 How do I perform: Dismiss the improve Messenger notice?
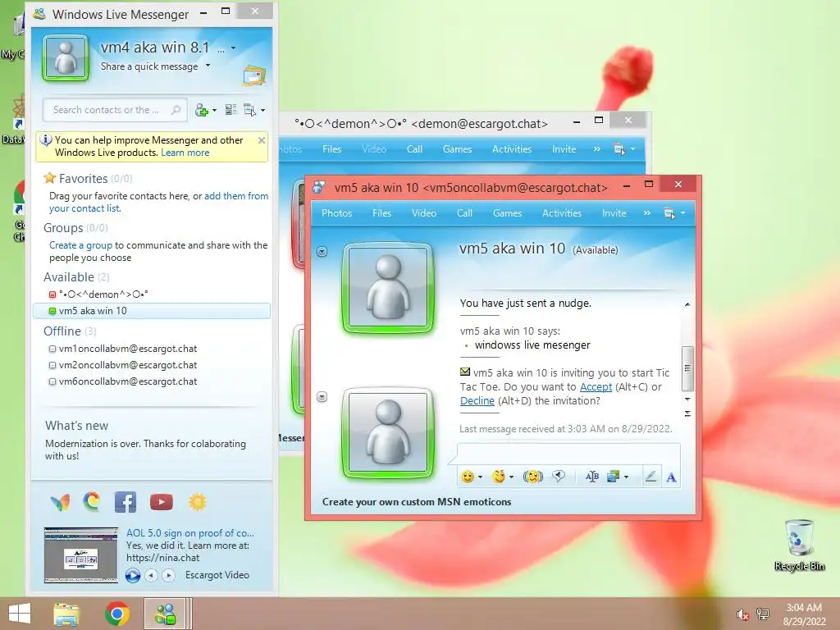click(262, 140)
